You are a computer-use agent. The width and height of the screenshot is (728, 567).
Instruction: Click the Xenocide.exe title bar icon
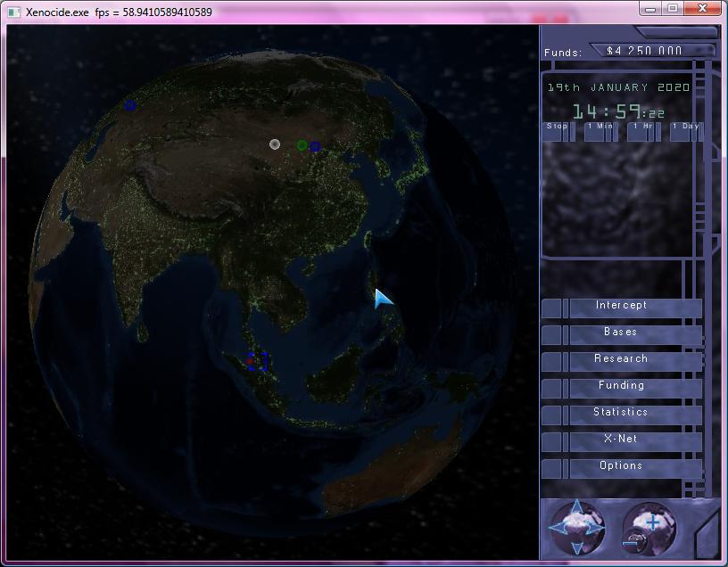(14, 12)
